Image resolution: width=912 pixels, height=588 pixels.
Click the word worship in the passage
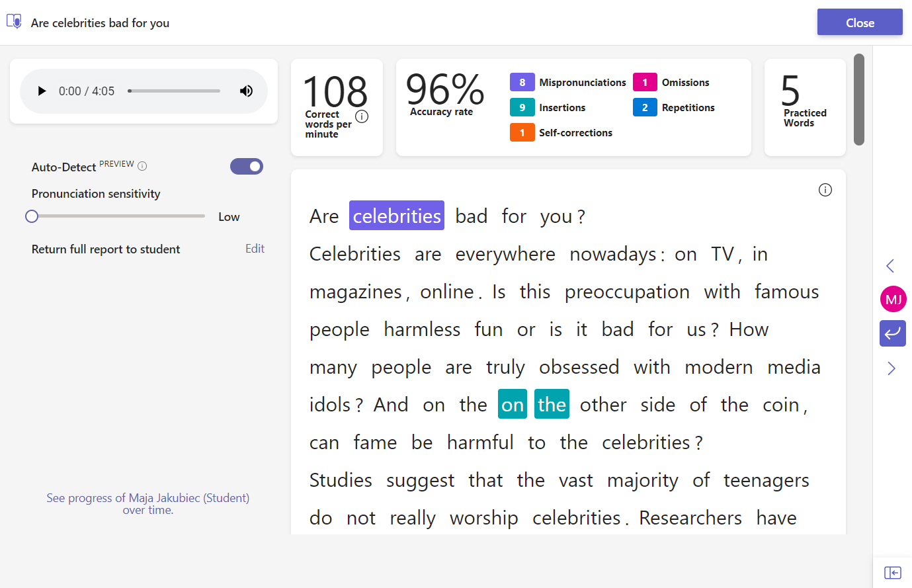click(x=484, y=518)
